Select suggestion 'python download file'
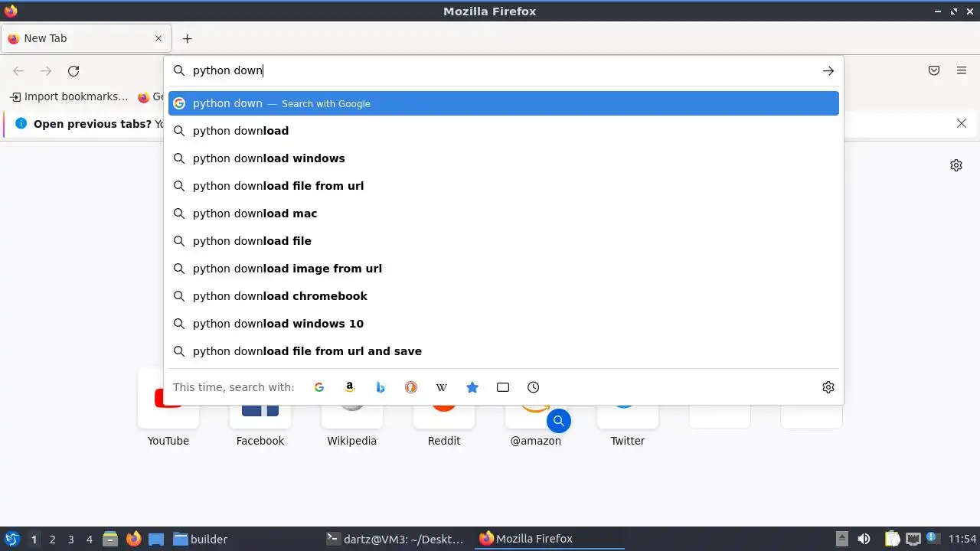Screen dimensions: 980x551 [x=504, y=241]
